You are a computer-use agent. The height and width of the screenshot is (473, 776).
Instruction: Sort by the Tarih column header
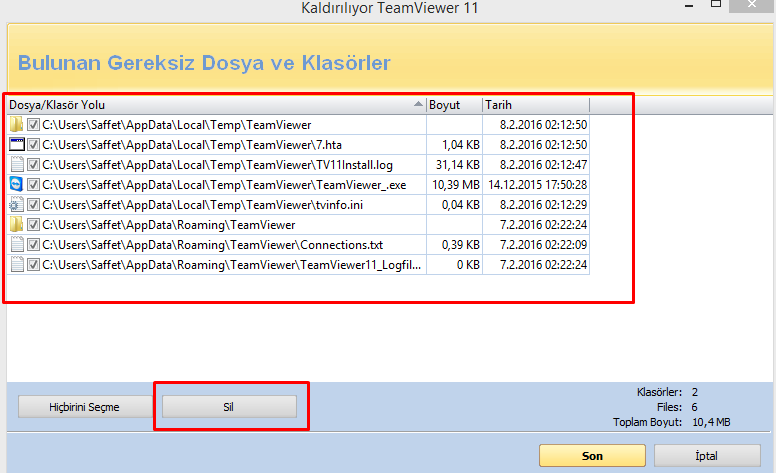click(536, 105)
